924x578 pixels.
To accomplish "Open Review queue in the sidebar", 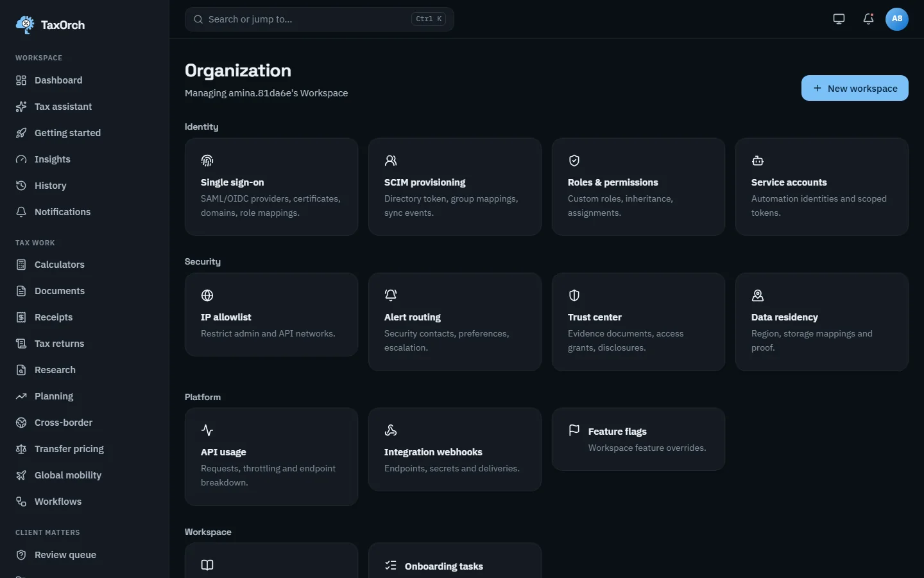I will tap(85, 555).
